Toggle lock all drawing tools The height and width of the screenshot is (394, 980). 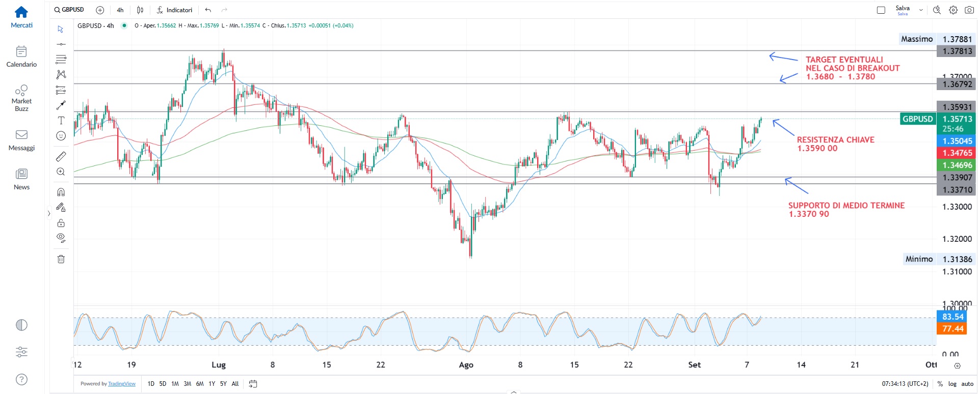(61, 223)
